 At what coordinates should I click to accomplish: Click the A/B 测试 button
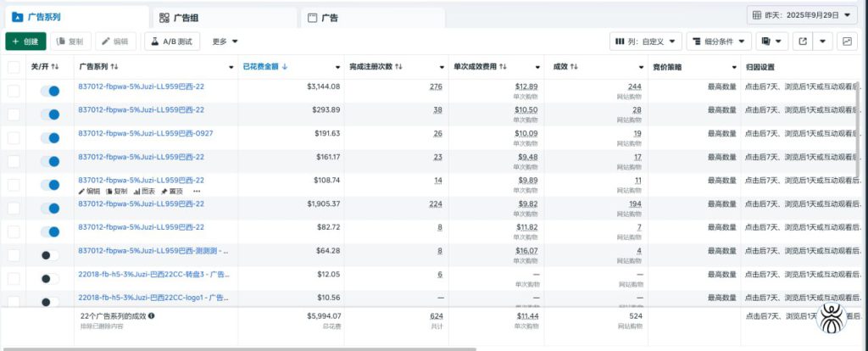coord(172,42)
